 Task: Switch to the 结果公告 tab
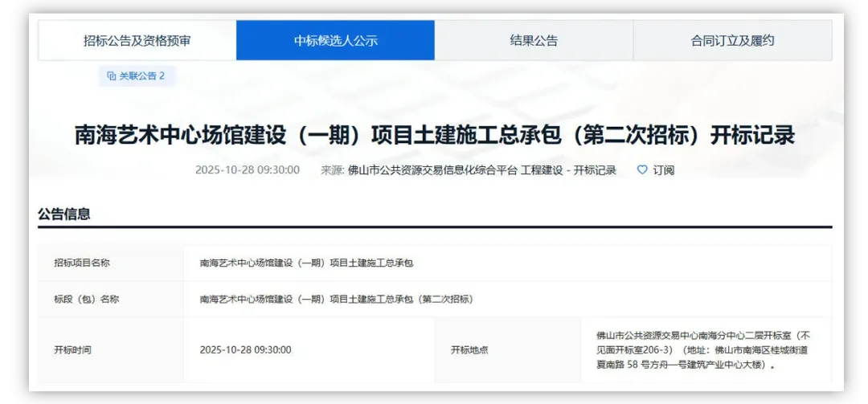pyautogui.click(x=534, y=40)
